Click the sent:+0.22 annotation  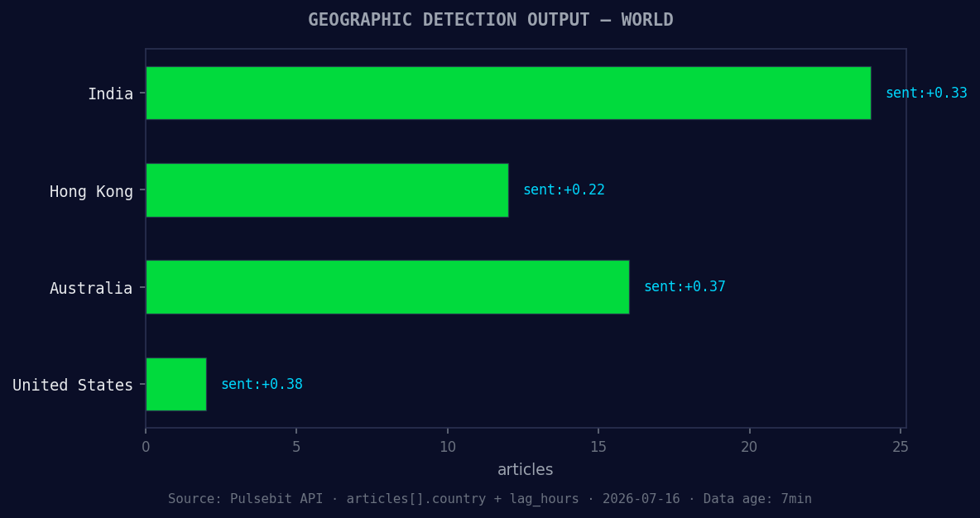pos(564,190)
